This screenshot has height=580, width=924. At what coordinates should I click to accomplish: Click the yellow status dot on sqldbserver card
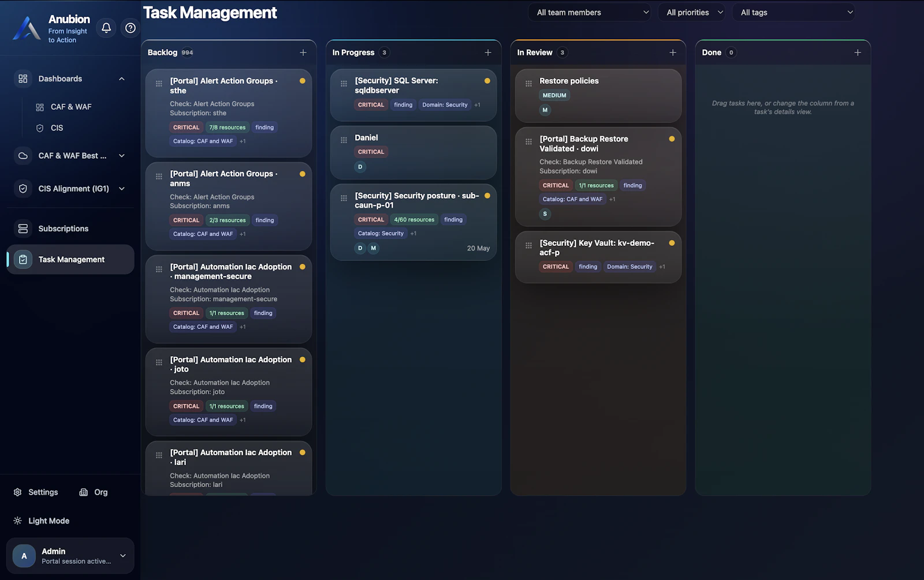click(487, 81)
